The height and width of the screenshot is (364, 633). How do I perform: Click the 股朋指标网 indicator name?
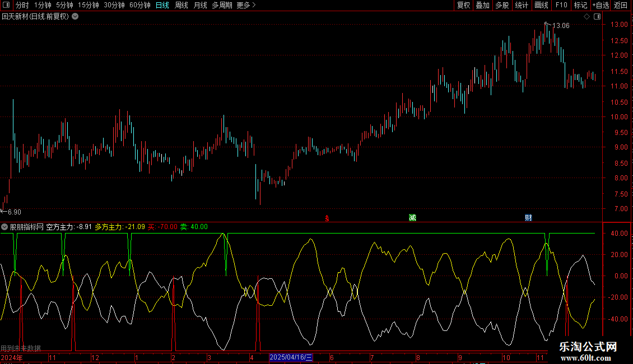click(27, 227)
